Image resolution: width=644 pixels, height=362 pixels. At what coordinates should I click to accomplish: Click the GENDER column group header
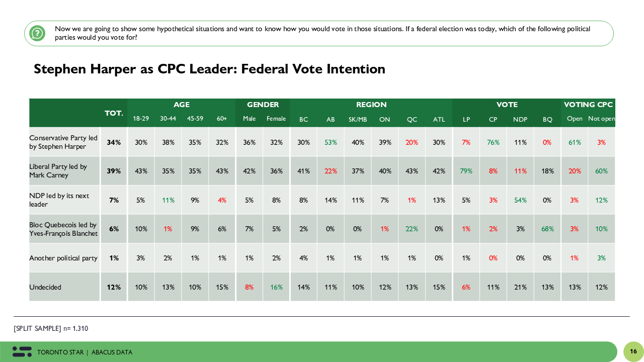pos(263,105)
